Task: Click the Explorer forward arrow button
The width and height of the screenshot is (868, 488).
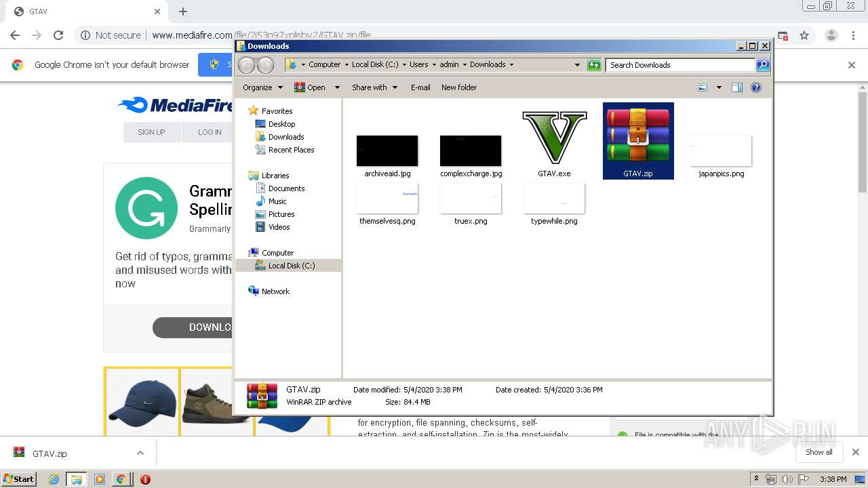Action: tap(266, 65)
